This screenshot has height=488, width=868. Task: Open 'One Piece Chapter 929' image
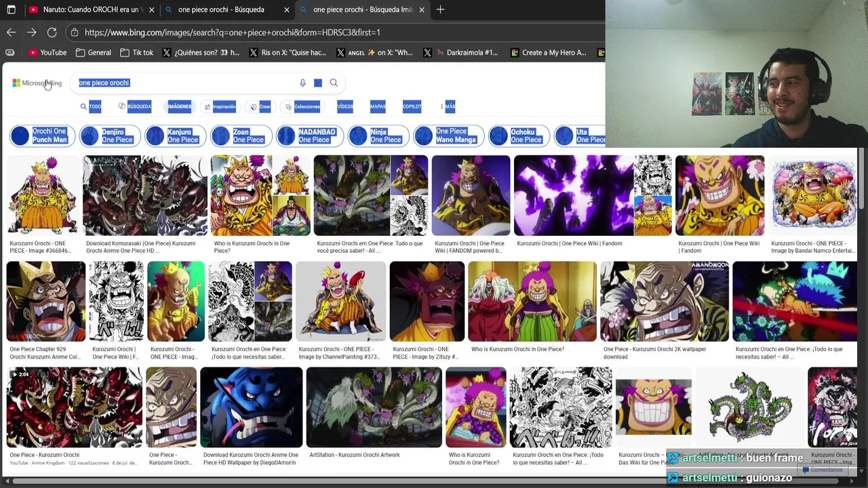(46, 302)
